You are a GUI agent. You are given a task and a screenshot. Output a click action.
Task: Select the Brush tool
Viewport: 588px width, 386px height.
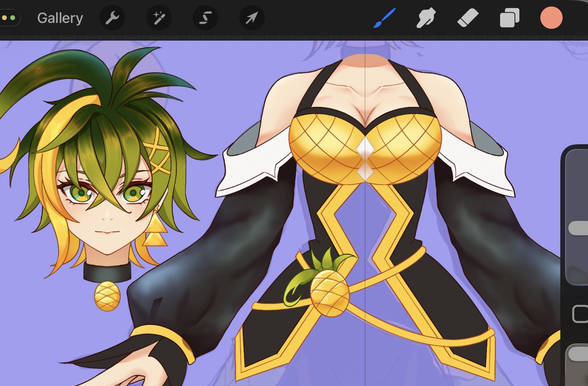[384, 18]
